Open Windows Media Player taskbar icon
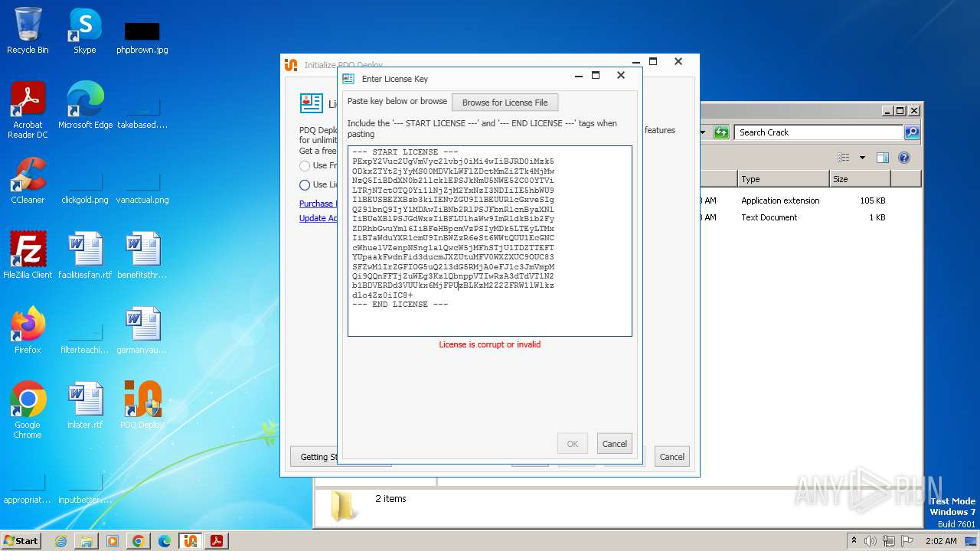Screen dimensions: 980x551 [113, 541]
